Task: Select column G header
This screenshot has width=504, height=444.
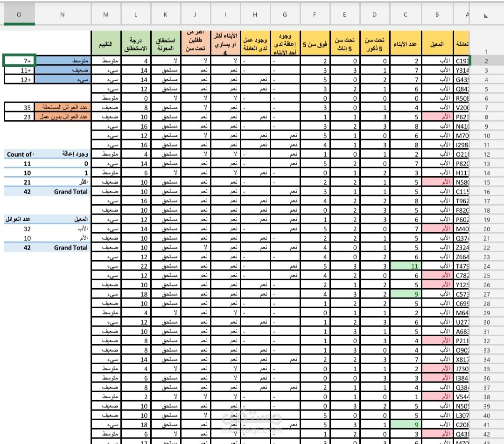Action: coord(285,14)
